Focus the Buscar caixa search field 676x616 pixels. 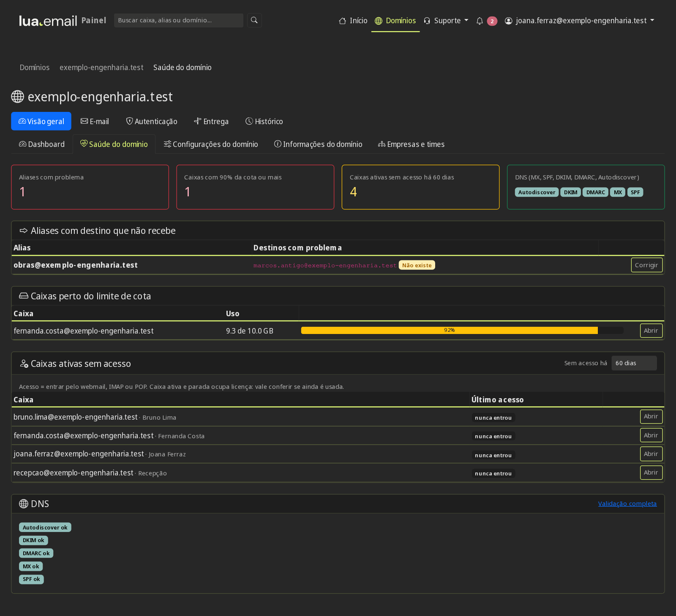pyautogui.click(x=179, y=20)
